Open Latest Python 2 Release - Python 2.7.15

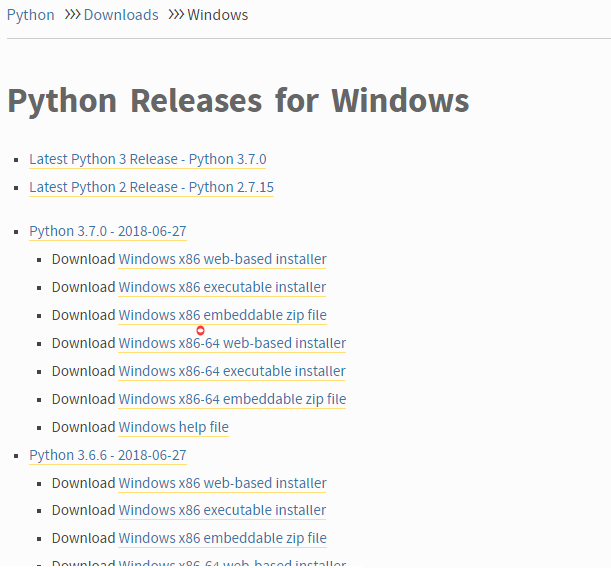(152, 187)
